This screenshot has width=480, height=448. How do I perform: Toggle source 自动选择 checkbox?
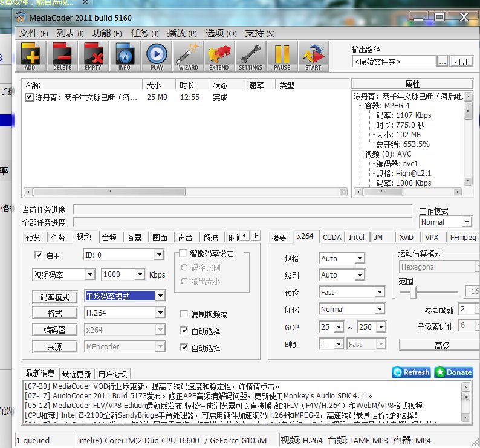(x=184, y=348)
